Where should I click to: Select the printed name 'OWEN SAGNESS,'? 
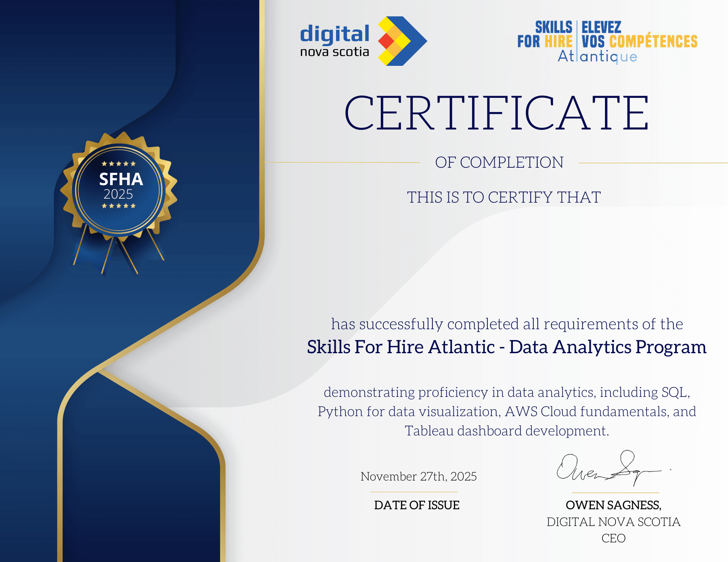coord(614,505)
